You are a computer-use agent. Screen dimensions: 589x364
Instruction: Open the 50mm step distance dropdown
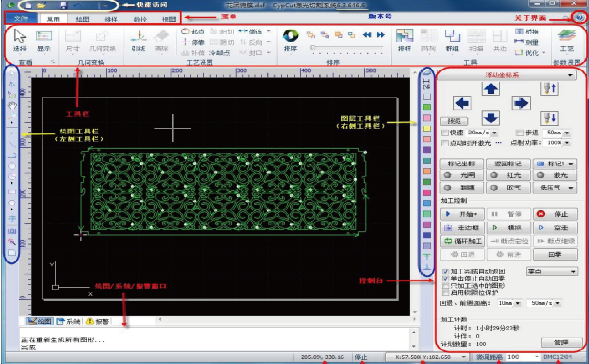click(567, 133)
